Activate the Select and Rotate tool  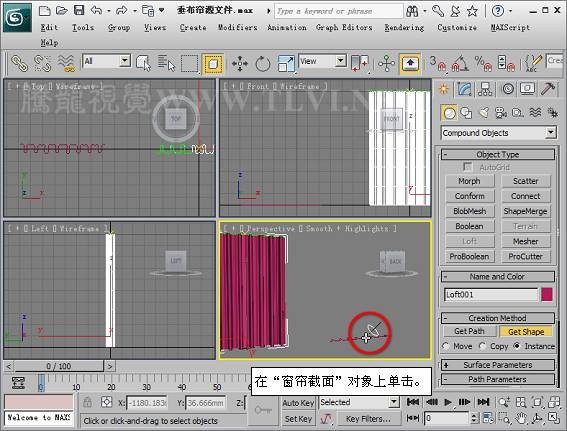(x=263, y=64)
